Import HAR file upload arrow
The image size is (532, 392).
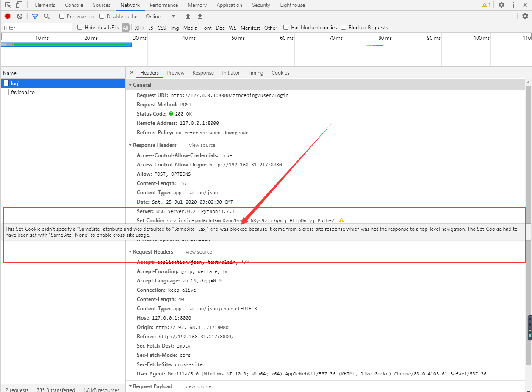point(188,16)
